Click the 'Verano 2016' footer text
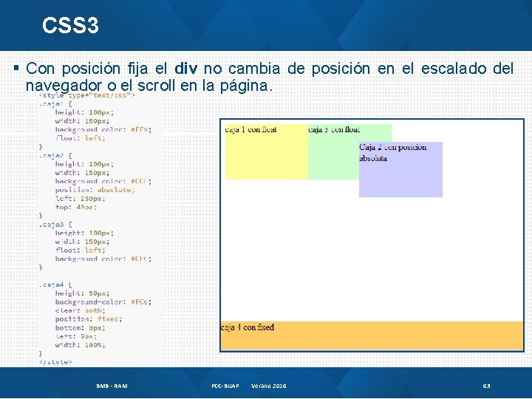Screen dimensions: 532x399 pyautogui.click(x=269, y=386)
